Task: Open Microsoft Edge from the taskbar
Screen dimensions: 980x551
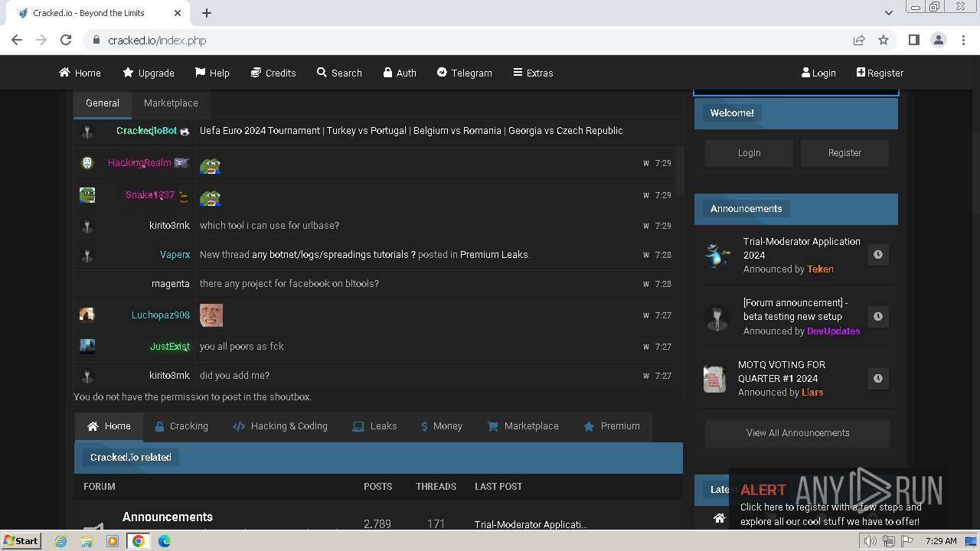Action: click(164, 541)
